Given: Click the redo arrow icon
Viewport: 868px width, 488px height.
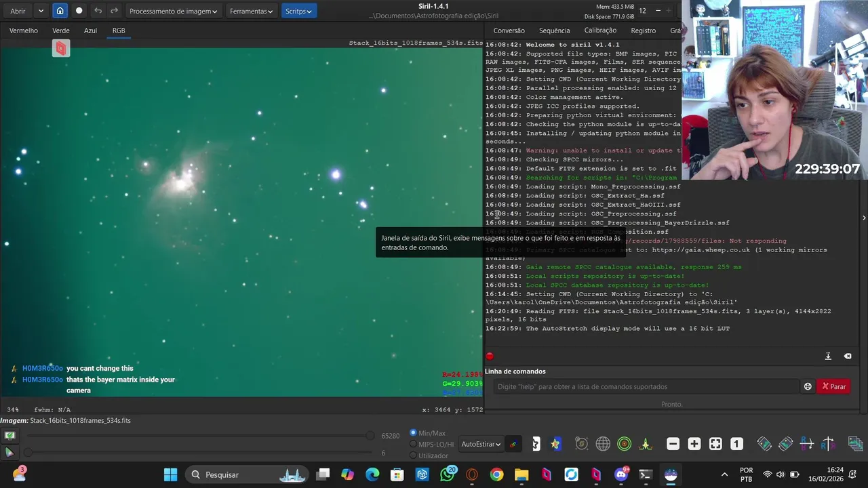Looking at the screenshot, I should [114, 11].
